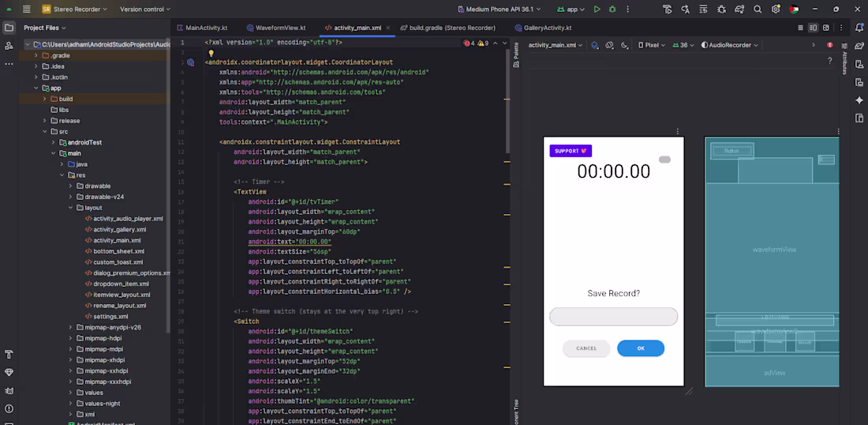Open the Device Manager icon on the right sidebar
The height and width of the screenshot is (425, 868).
point(859,64)
